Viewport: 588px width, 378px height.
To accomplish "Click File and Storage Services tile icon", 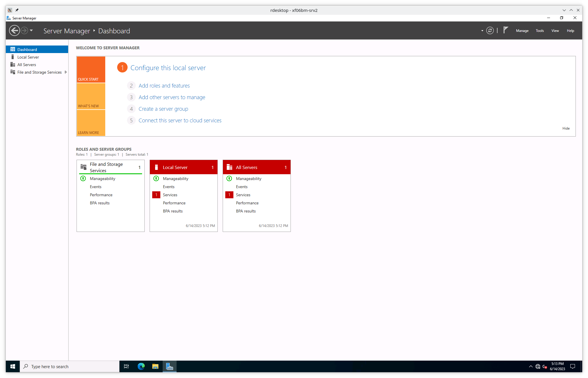I will [x=84, y=167].
